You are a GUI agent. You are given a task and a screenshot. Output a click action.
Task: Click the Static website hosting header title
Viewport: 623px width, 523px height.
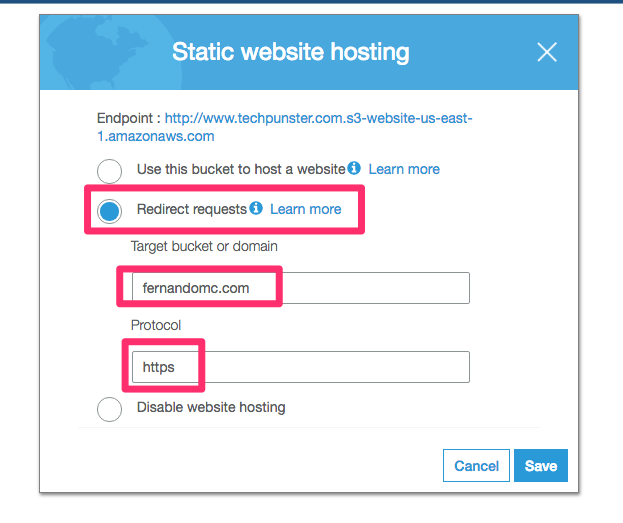point(291,52)
